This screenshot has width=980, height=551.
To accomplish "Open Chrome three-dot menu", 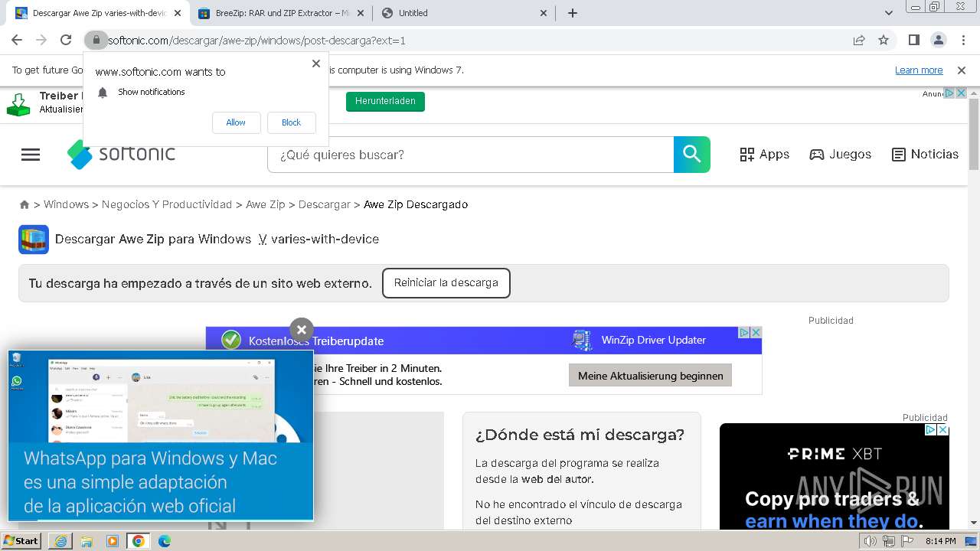I will [x=962, y=40].
